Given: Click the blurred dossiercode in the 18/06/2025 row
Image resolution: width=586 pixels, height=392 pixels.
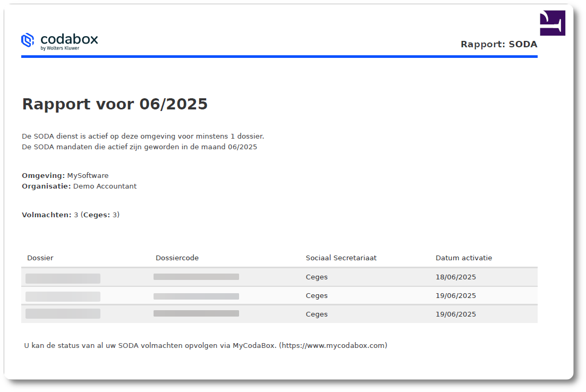Looking at the screenshot, I should [x=196, y=277].
